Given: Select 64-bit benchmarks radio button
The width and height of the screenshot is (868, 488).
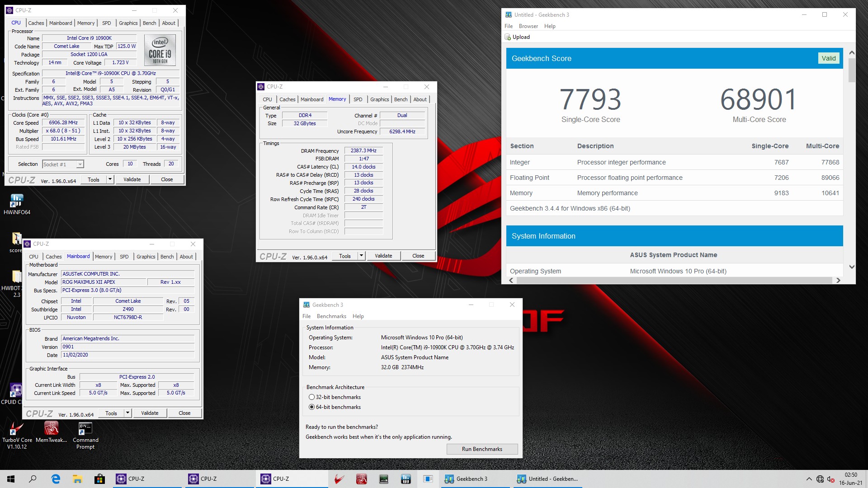Looking at the screenshot, I should pos(311,407).
